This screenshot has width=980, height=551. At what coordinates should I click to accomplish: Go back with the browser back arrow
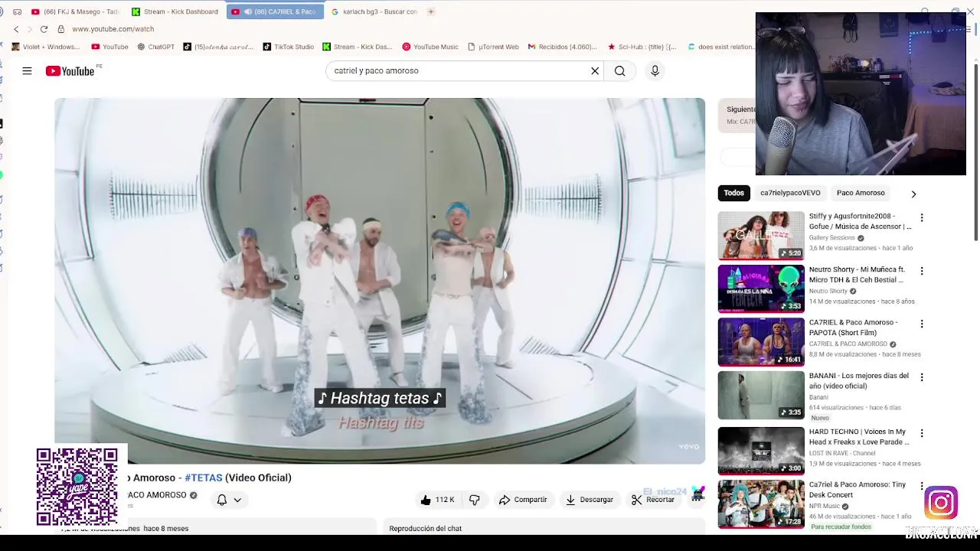pos(16,29)
